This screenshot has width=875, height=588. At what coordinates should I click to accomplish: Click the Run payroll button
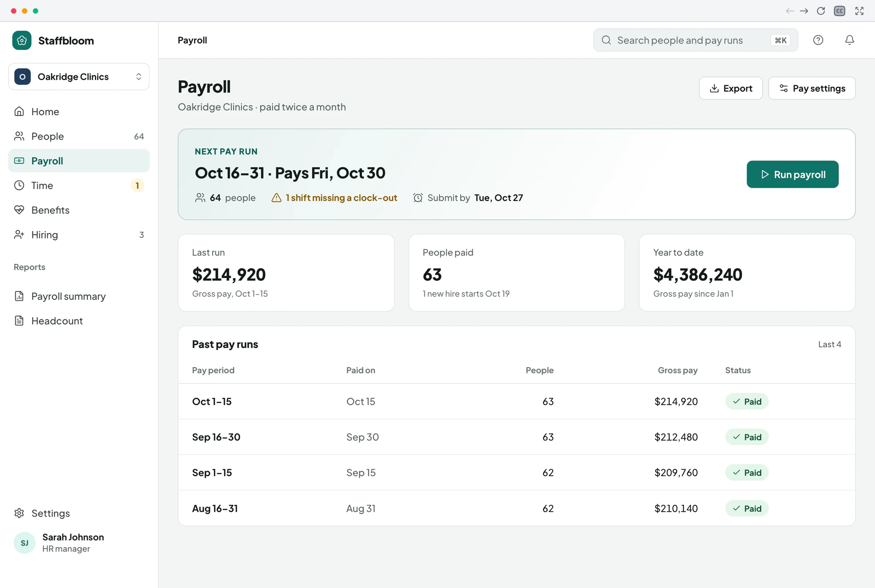(x=793, y=174)
